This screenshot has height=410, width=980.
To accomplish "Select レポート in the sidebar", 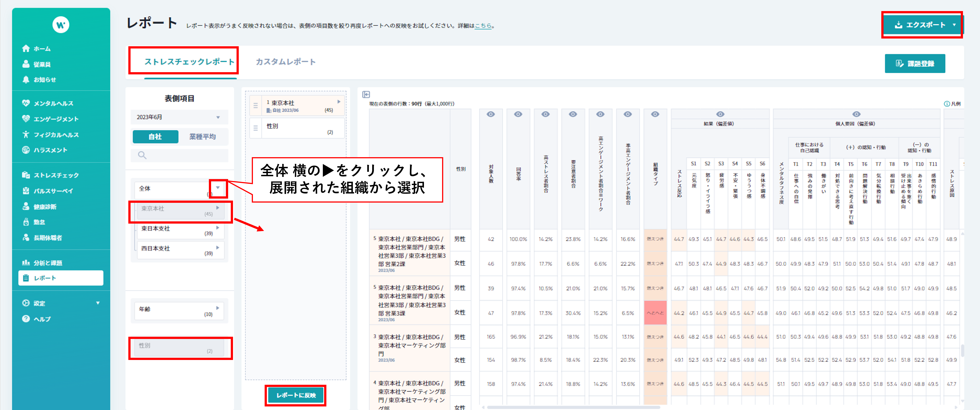I will click(61, 278).
